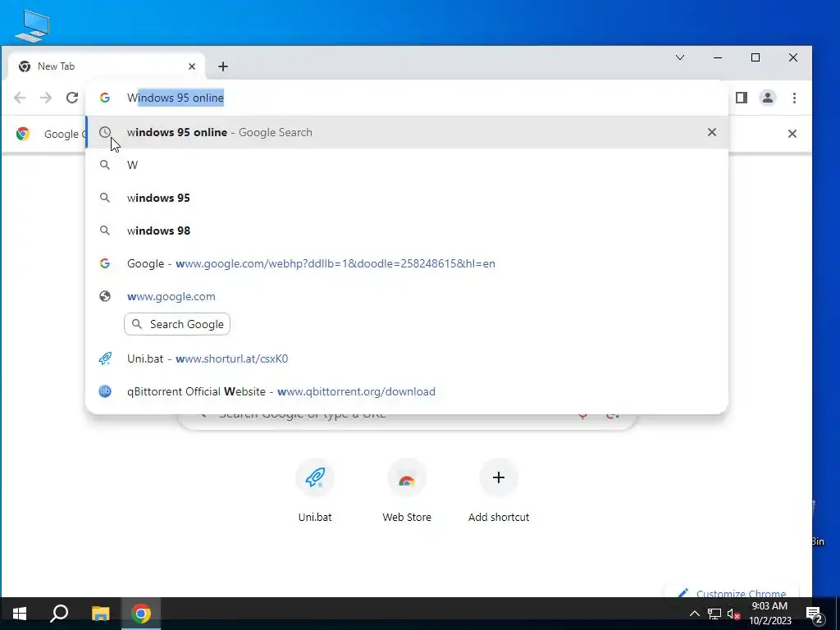This screenshot has width=840, height=630.
Task: Close the New Tab tab
Action: pos(192,66)
